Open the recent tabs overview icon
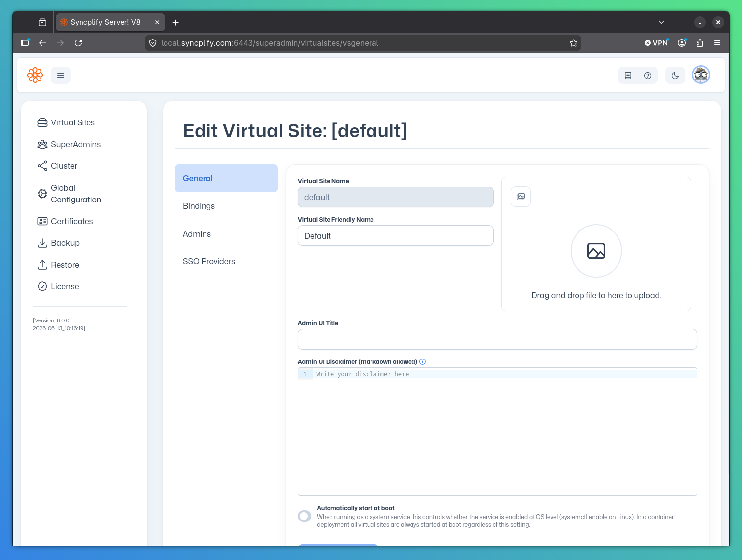 tap(42, 22)
